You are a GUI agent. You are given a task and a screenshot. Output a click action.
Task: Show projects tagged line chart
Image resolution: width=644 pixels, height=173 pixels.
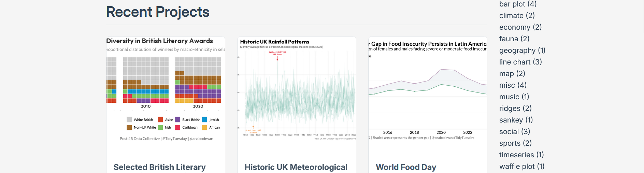point(520,62)
